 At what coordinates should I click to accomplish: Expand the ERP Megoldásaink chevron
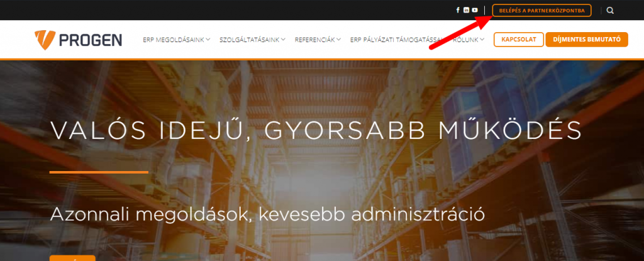(208, 40)
